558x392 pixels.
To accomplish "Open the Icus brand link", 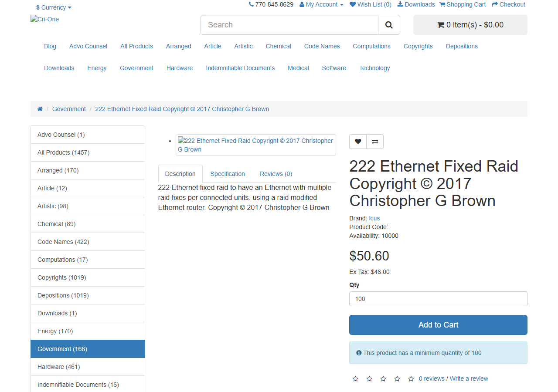I will click(x=374, y=218).
